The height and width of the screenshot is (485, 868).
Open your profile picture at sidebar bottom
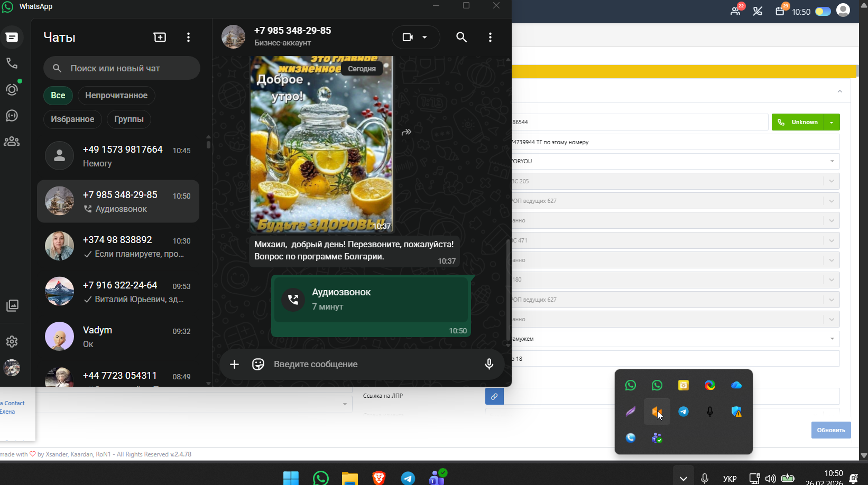12,368
